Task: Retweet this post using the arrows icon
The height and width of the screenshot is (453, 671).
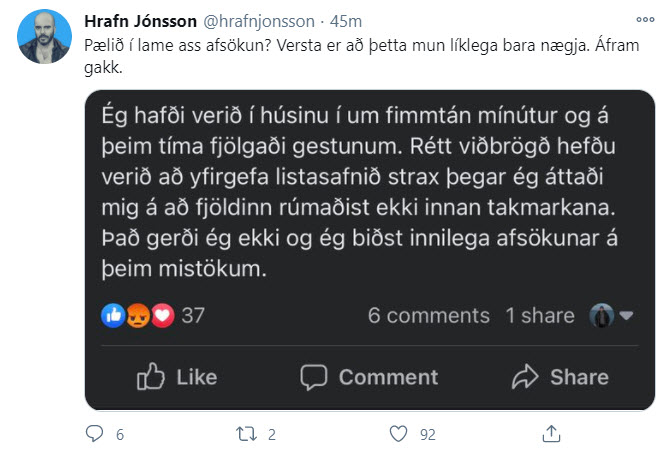Action: click(247, 434)
